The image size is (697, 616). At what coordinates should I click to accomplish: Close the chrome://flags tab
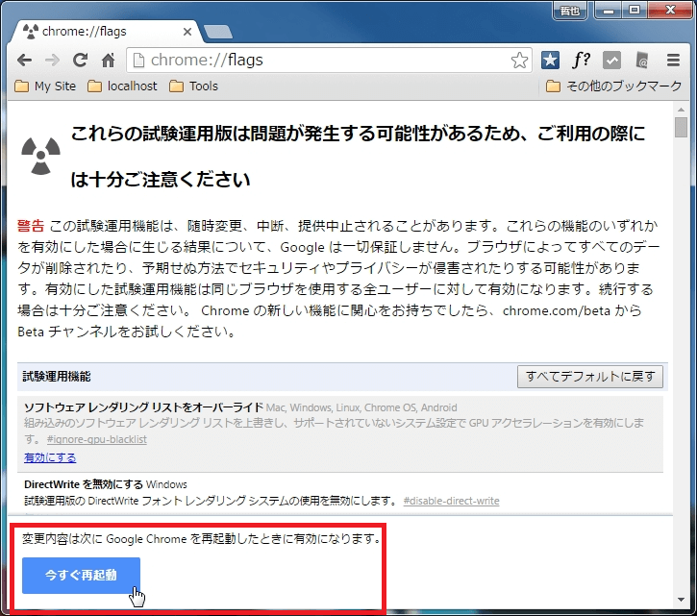pyautogui.click(x=187, y=32)
